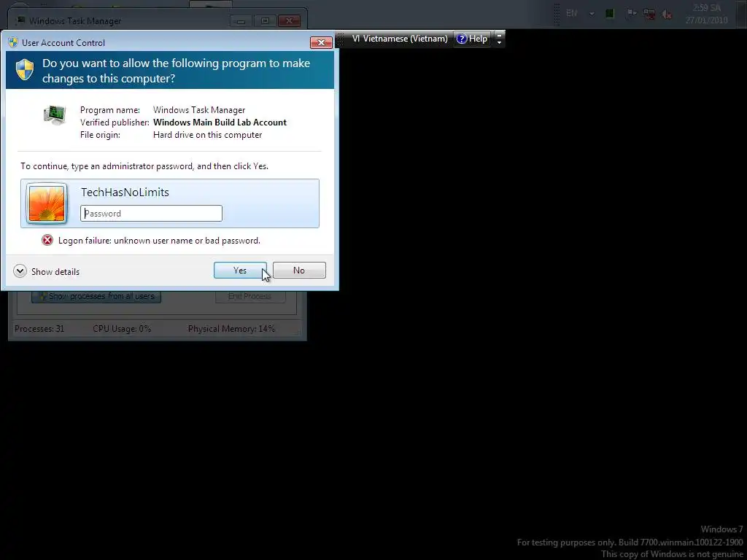
Task: Click the muted volume tray icon
Action: pos(666,15)
